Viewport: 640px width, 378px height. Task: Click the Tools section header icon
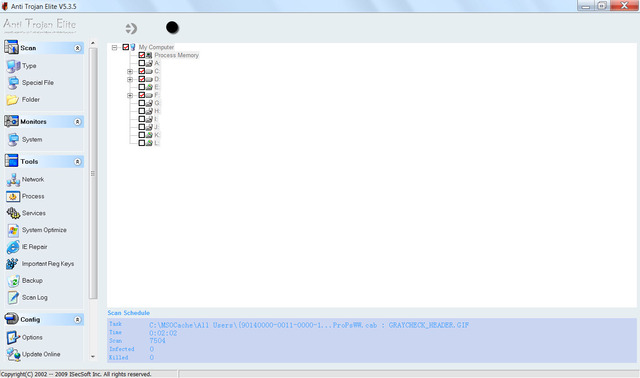(x=11, y=161)
